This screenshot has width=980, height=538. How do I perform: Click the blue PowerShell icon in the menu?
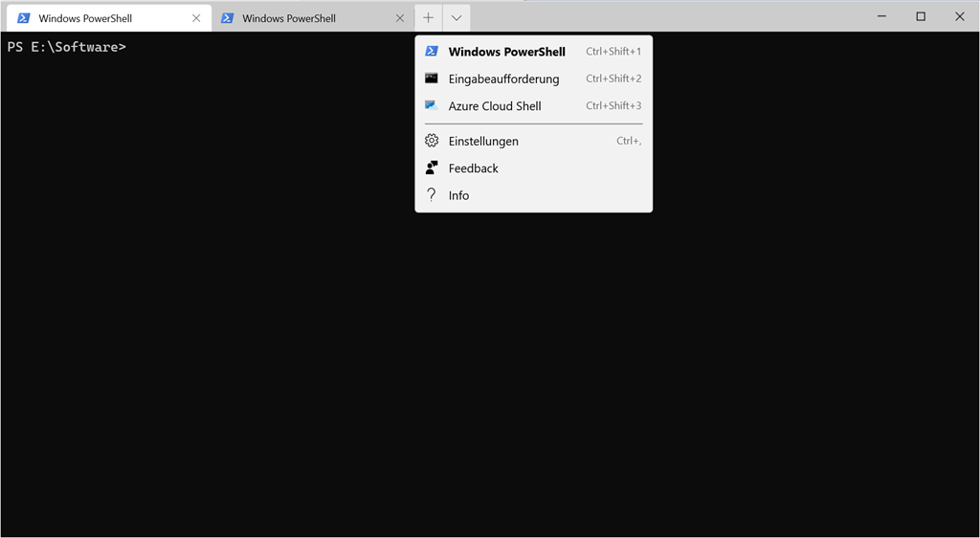click(432, 52)
